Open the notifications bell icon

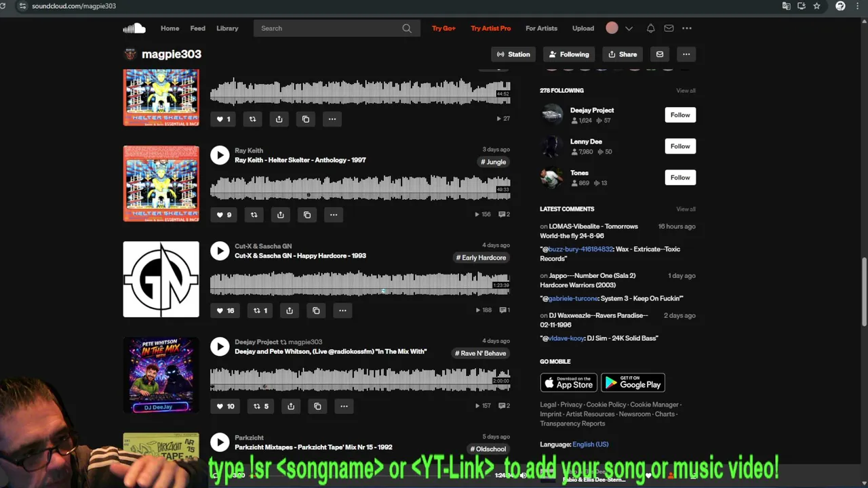650,28
